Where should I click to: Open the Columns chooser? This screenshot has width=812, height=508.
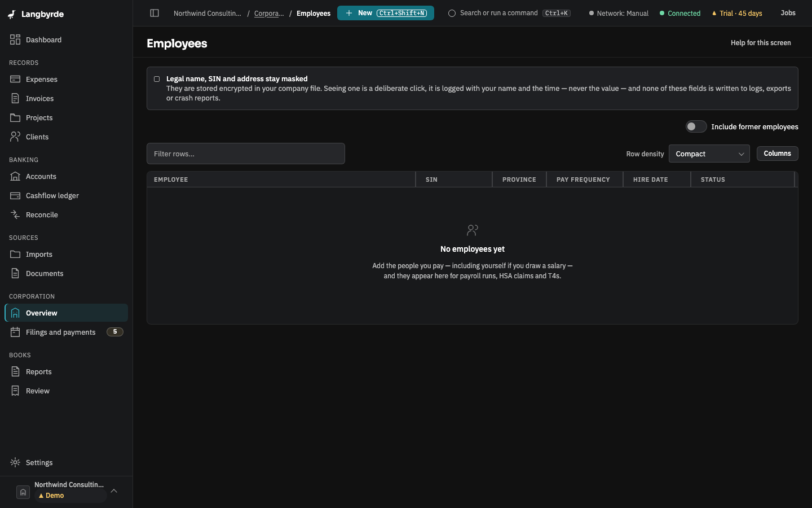pyautogui.click(x=777, y=154)
